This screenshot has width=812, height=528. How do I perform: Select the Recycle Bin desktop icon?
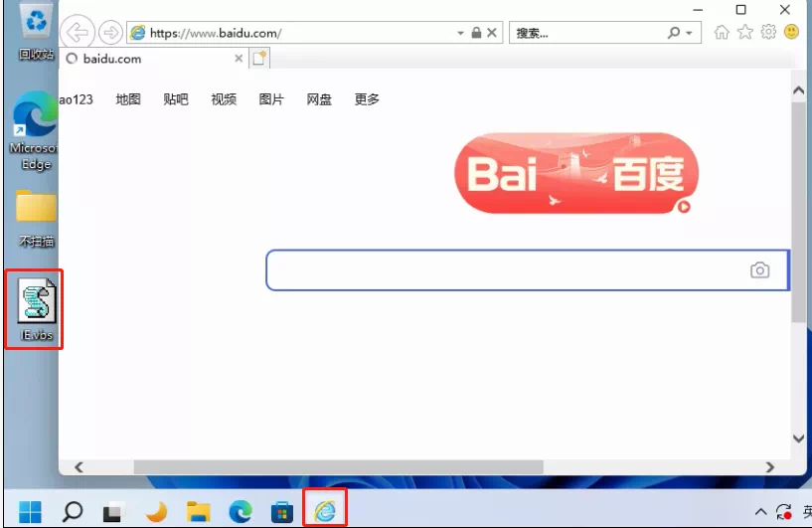(x=36, y=31)
